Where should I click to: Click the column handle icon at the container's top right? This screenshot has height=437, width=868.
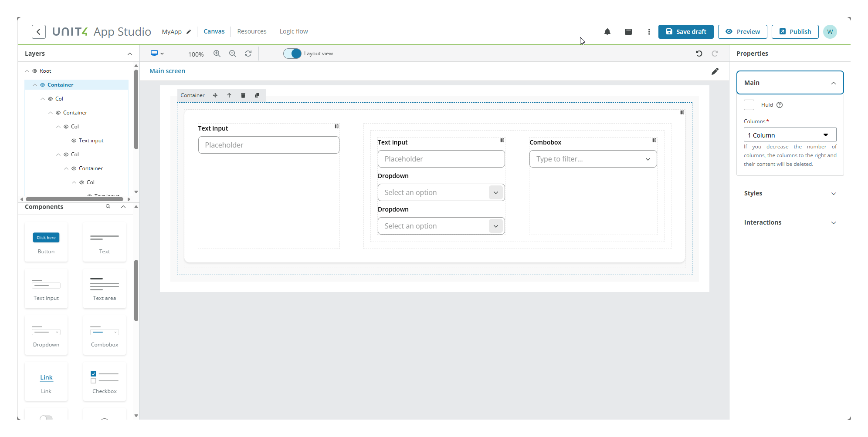pyautogui.click(x=682, y=113)
